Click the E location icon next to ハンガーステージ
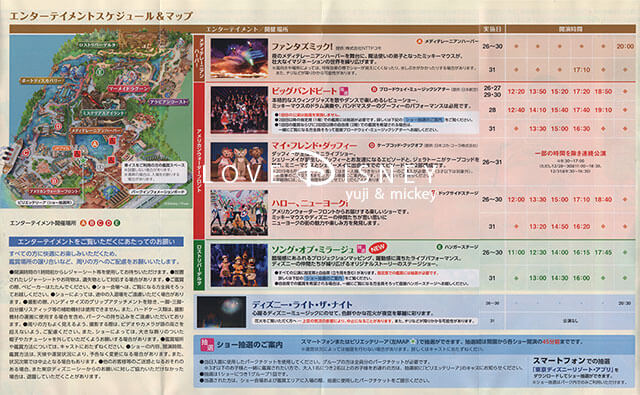Image resolution: width=640 pixels, height=395 pixels. pos(439,247)
